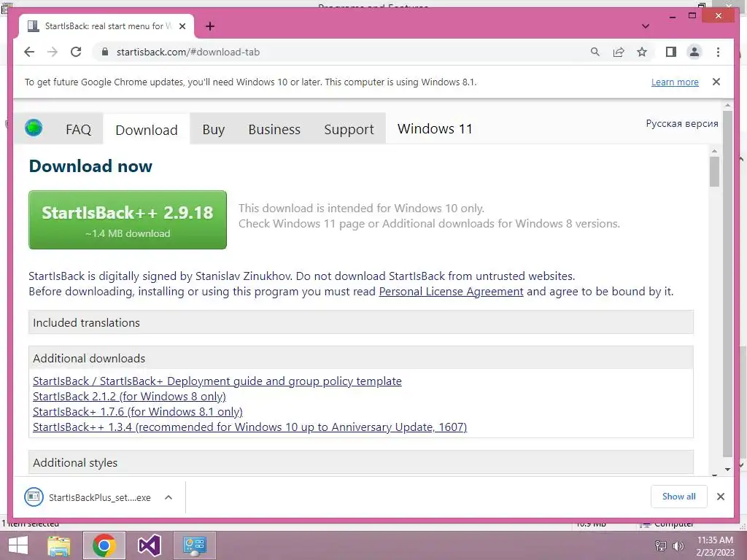Click the browser forward arrow
This screenshot has height=560, width=747.
pos(53,52)
